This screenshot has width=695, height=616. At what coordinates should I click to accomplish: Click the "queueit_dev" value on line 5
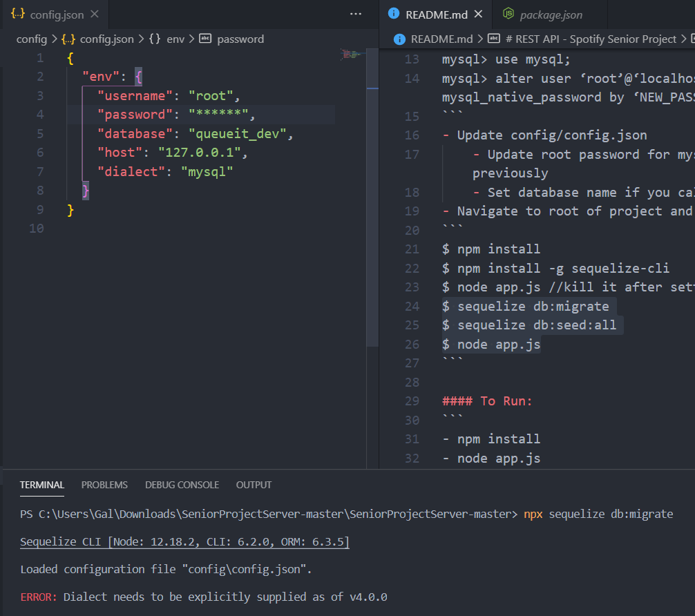(x=237, y=134)
